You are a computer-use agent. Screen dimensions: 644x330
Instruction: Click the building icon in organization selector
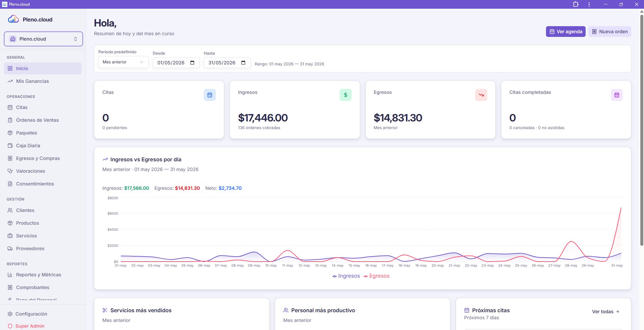(x=13, y=39)
